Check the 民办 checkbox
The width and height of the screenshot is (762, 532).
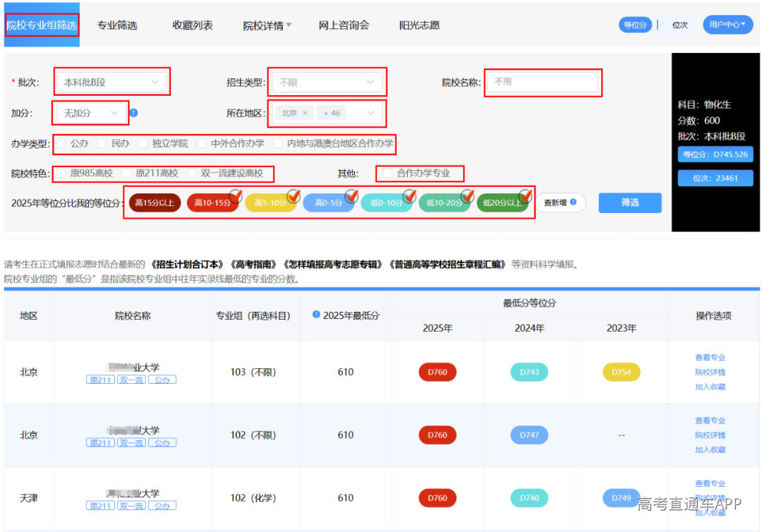click(102, 143)
